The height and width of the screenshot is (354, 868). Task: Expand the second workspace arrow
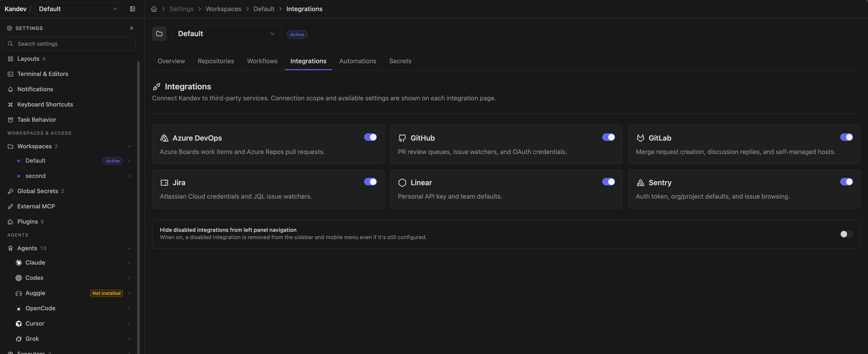129,176
